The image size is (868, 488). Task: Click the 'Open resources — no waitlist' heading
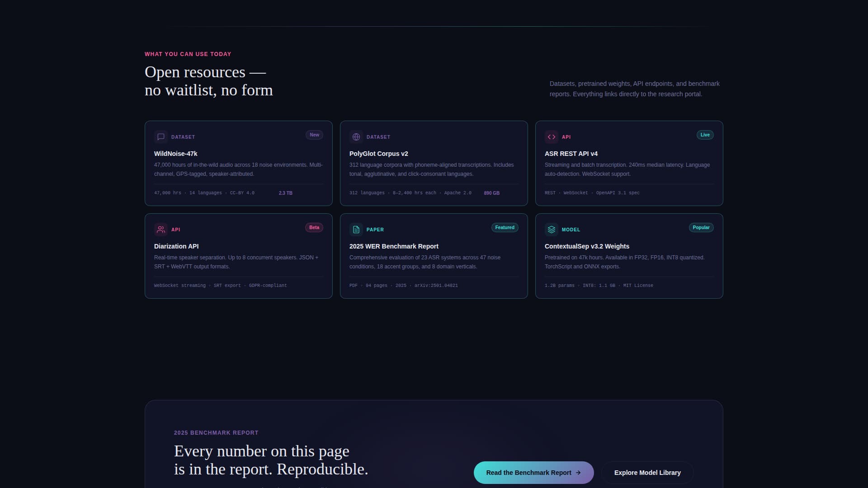click(208, 81)
